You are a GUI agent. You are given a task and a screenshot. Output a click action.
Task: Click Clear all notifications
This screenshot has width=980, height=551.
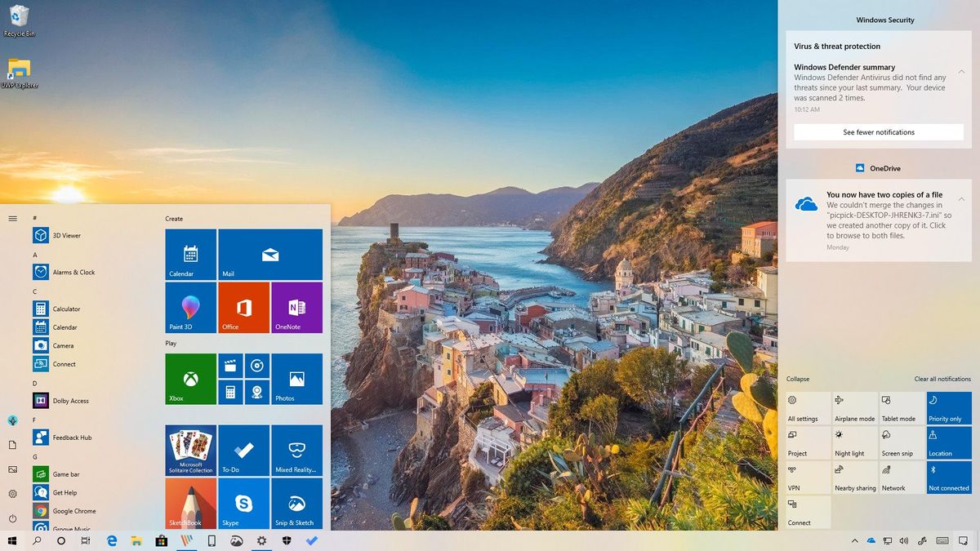(942, 379)
